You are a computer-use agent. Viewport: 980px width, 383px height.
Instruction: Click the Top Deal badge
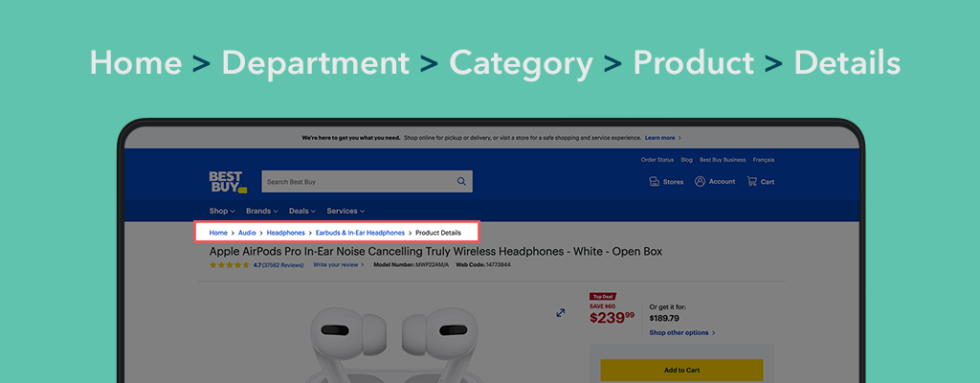pyautogui.click(x=603, y=297)
